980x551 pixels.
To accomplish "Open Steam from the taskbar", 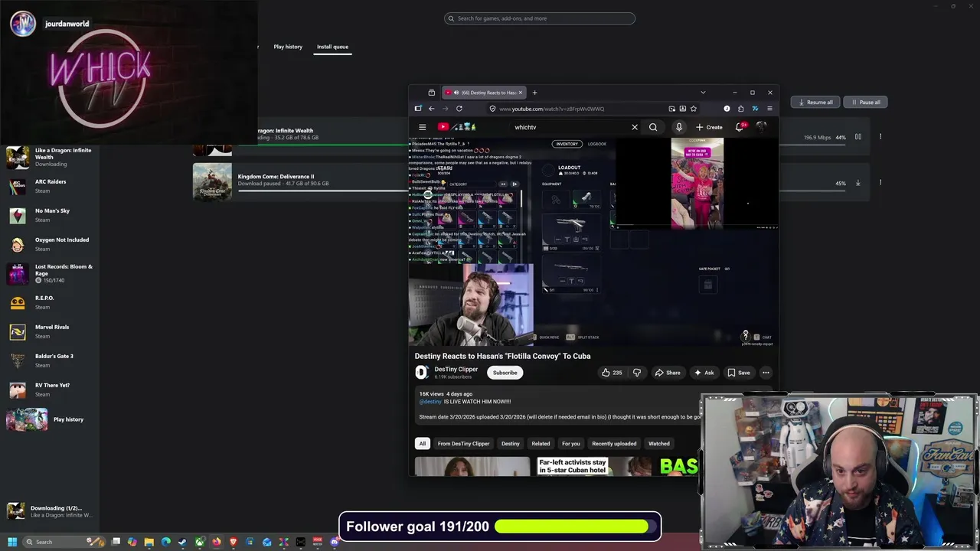I will point(182,542).
